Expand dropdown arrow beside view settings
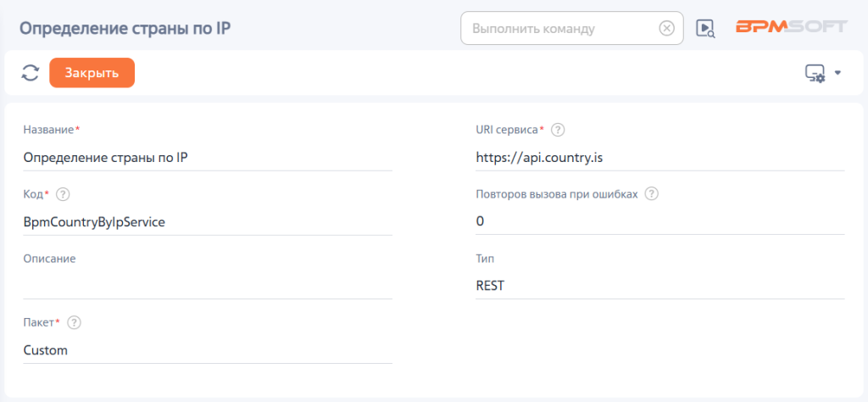Screen dimensions: 868x402 837,73
